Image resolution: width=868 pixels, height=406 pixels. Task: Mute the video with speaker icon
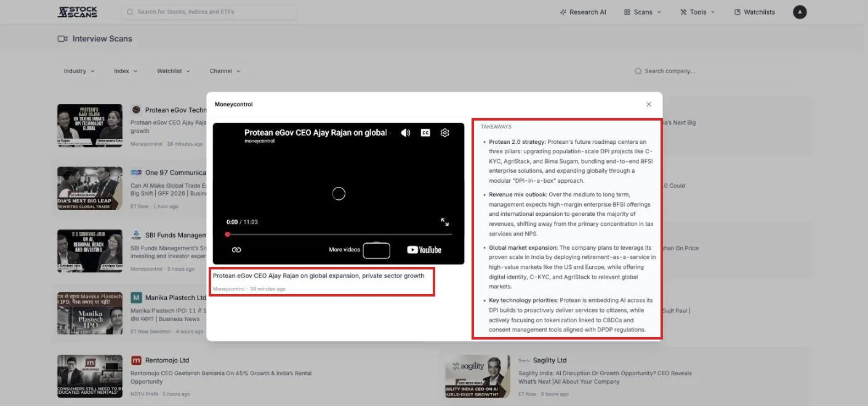405,133
